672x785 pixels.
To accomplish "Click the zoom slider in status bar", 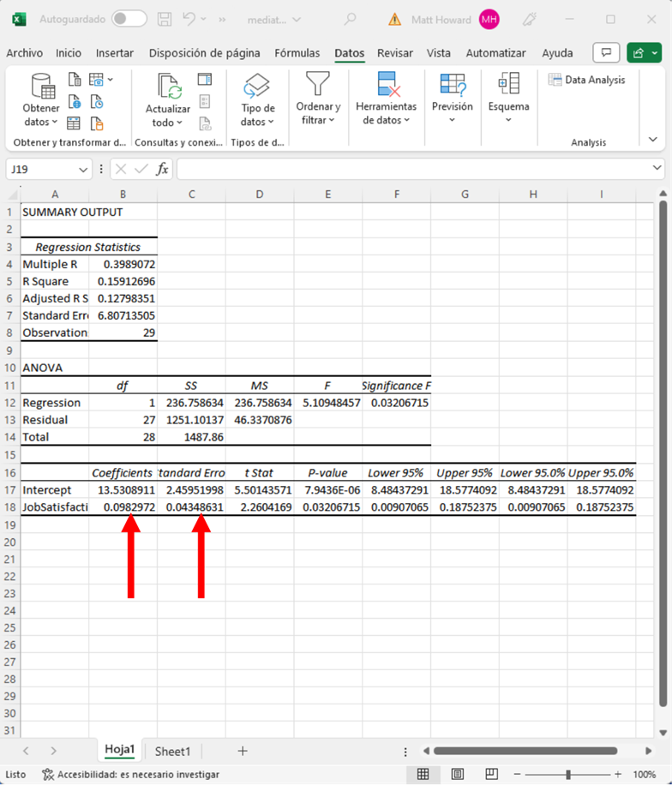I will [x=567, y=774].
